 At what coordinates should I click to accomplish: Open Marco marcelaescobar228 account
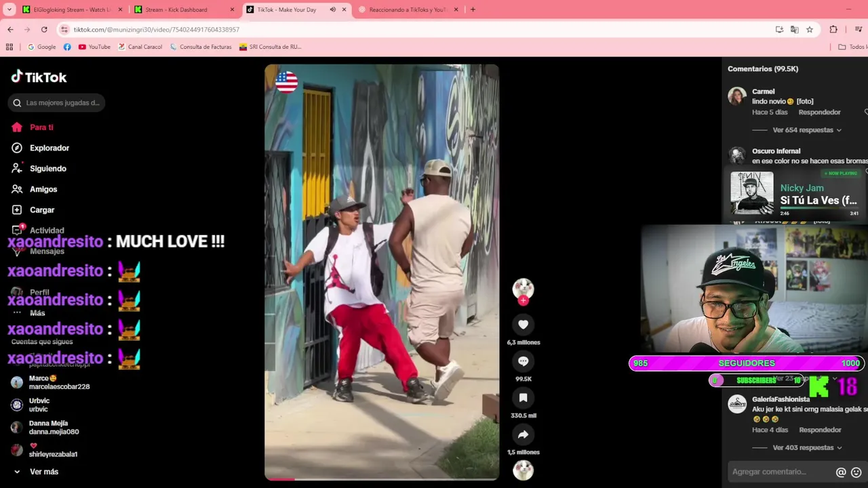[x=51, y=382]
